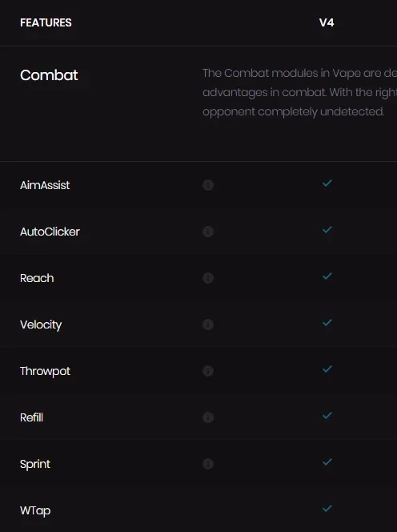Click the WTap feature label
This screenshot has width=397, height=532.
(35, 510)
